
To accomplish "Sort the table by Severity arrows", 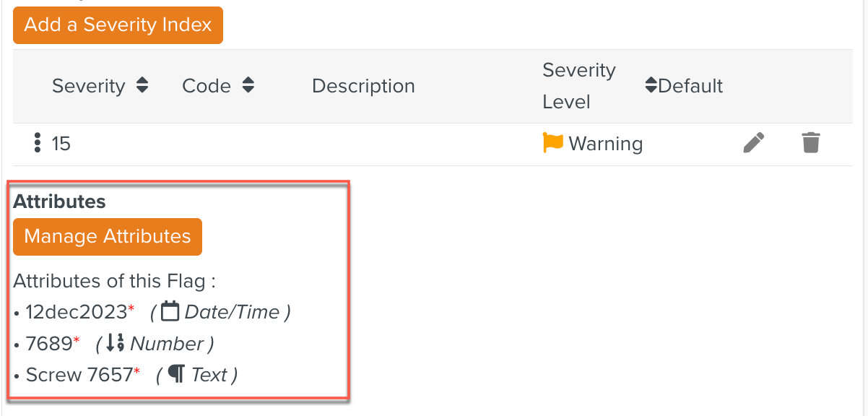I will pos(142,86).
